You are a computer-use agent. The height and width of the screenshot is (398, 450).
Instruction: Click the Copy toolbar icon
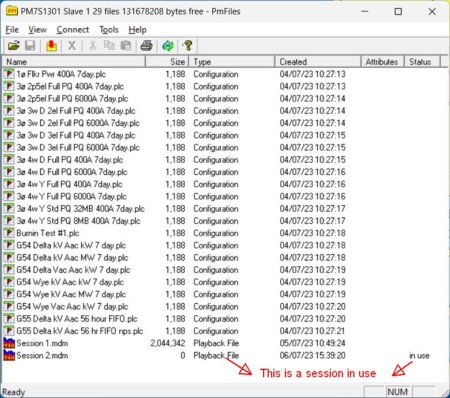(x=109, y=46)
